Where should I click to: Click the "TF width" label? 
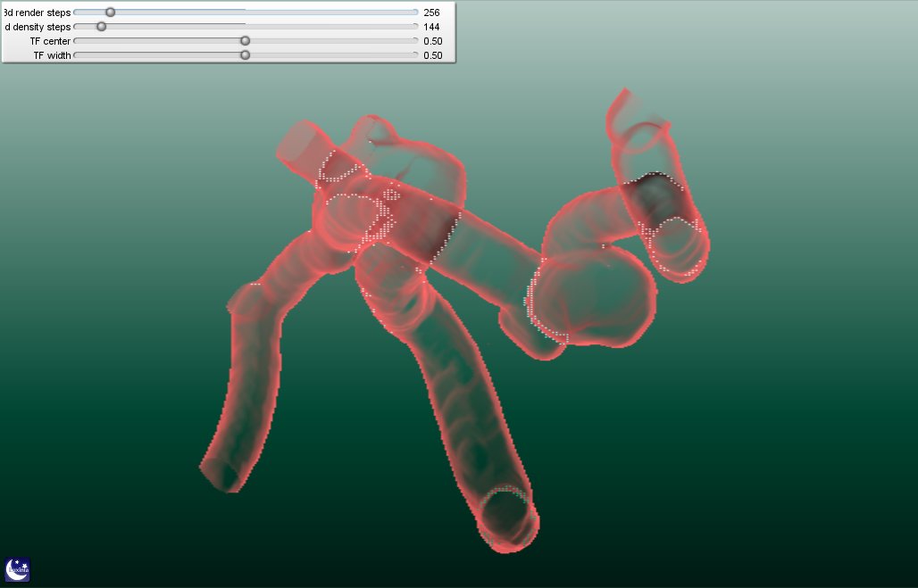coord(52,55)
